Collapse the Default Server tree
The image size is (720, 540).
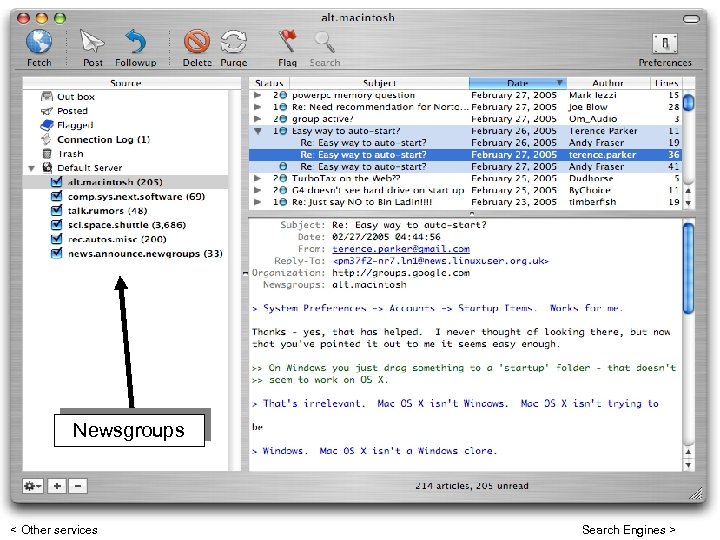(x=31, y=168)
